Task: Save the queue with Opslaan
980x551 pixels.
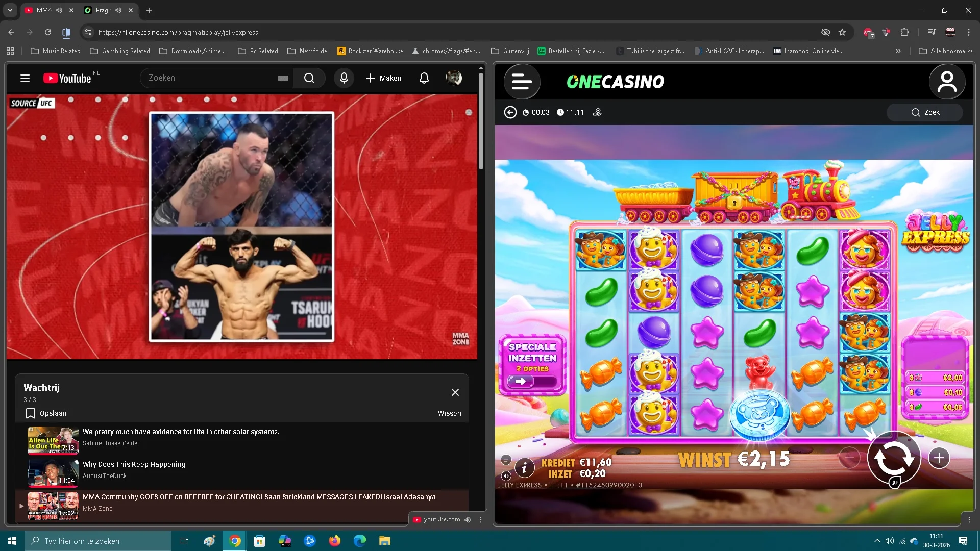Action: click(x=46, y=413)
